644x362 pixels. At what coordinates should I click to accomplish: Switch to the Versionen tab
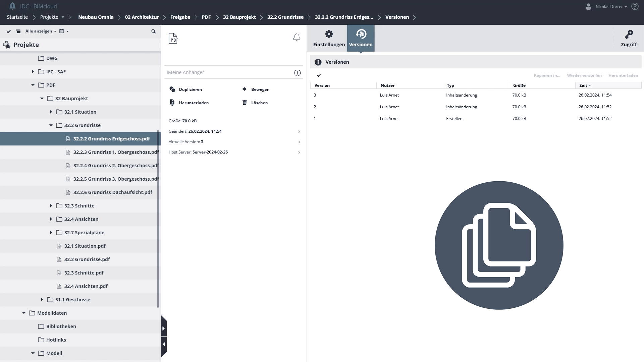coord(361,38)
